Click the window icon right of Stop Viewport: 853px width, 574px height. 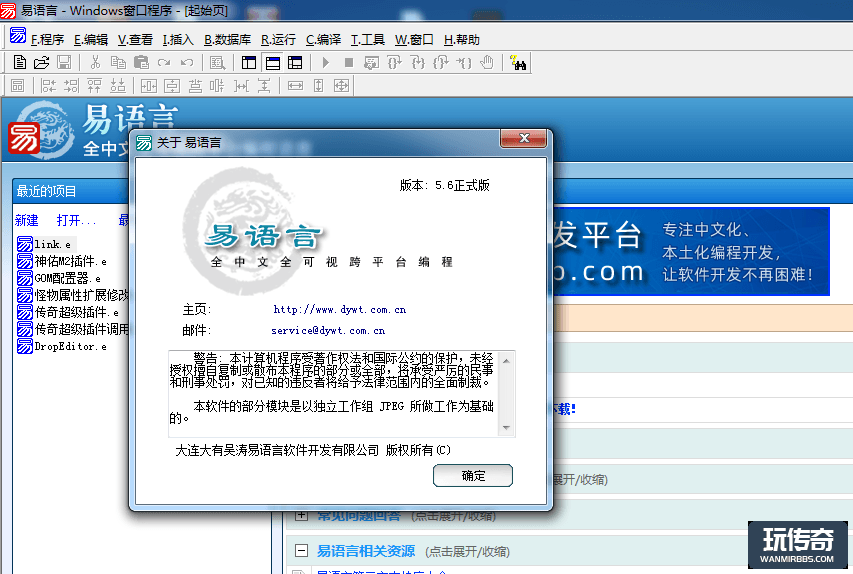click(372, 63)
